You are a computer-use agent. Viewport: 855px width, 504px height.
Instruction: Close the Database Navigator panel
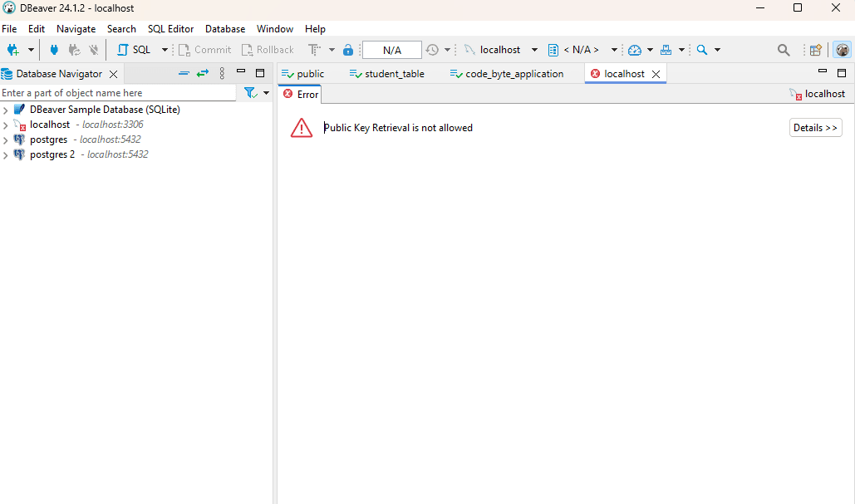point(113,74)
